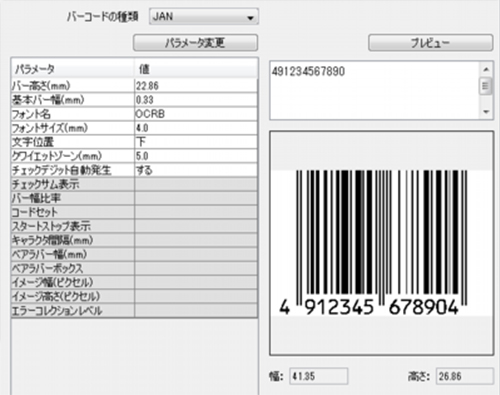Viewport: 500px width, 395px height.
Task: Click the scrollbar thumb in data field
Action: coord(486,86)
